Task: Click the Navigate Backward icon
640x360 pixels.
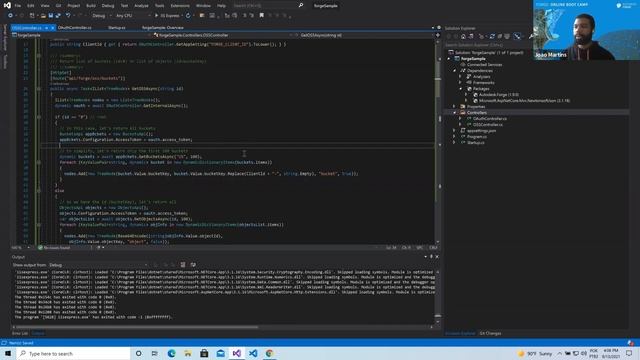Action: coord(10,16)
